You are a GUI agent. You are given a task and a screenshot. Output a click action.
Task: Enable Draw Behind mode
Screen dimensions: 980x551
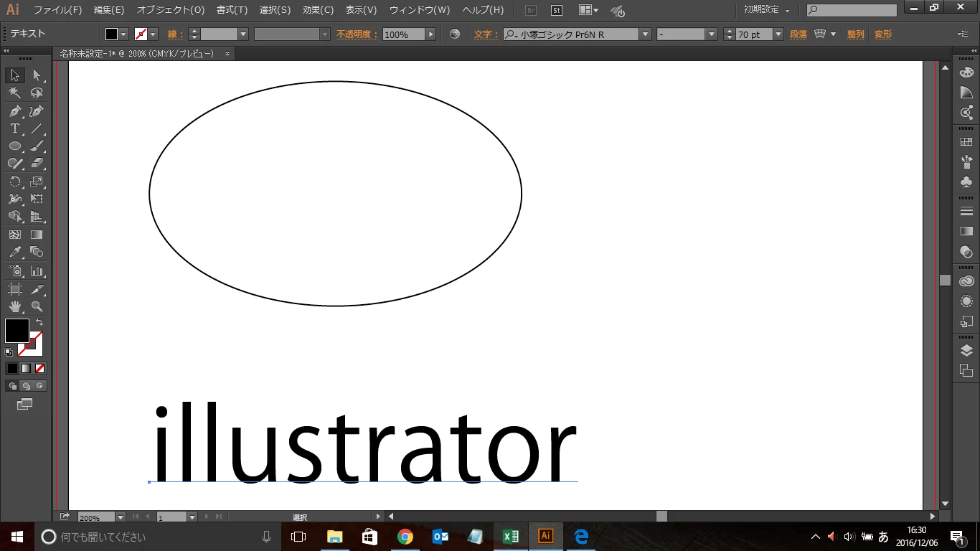coord(26,386)
